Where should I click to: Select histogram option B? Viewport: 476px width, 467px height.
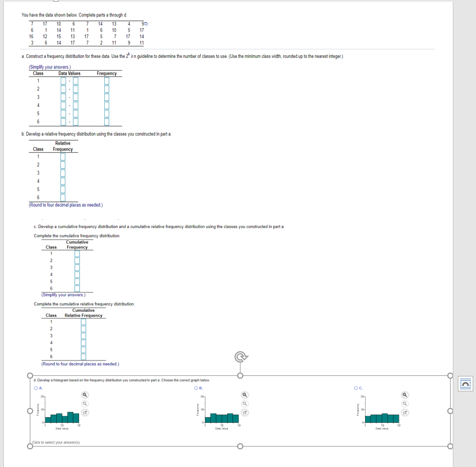pyautogui.click(x=196, y=389)
